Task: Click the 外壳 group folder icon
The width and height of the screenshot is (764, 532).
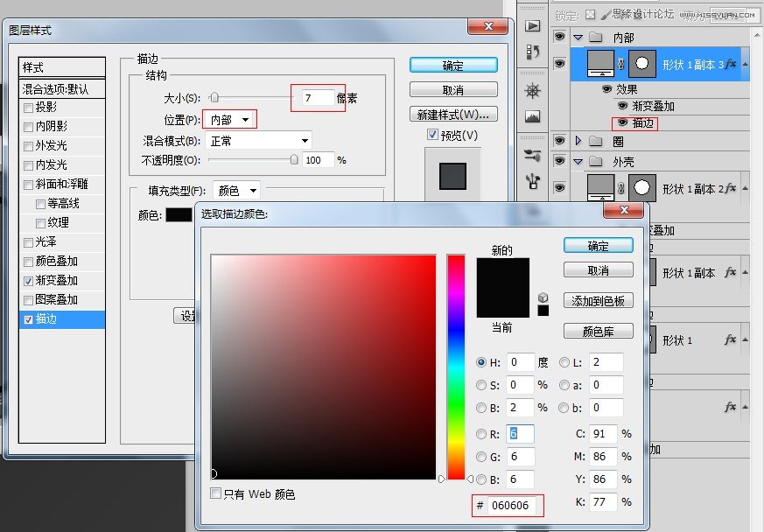Action: (x=595, y=161)
